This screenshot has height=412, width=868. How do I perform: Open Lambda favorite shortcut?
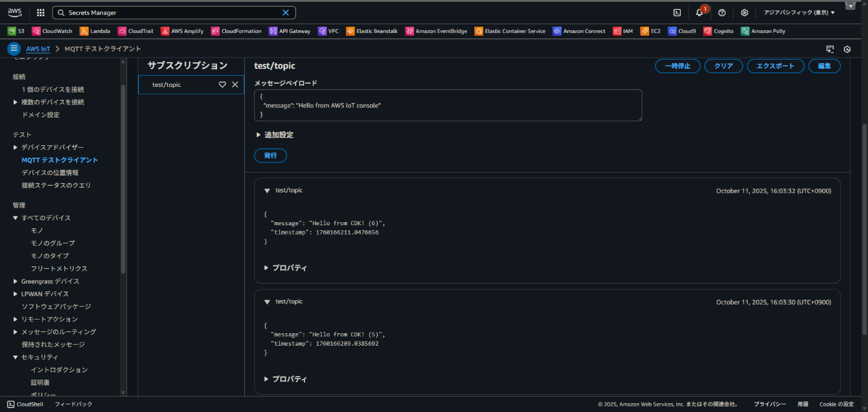(95, 31)
